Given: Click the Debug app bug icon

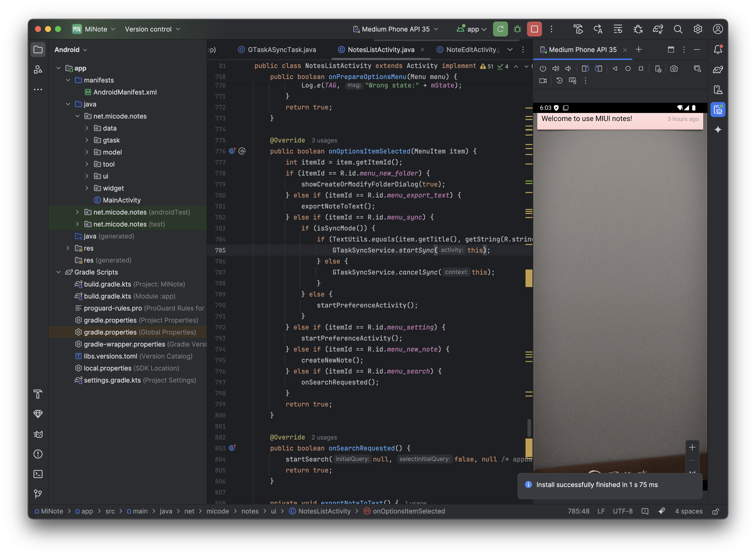Looking at the screenshot, I should click(x=517, y=29).
